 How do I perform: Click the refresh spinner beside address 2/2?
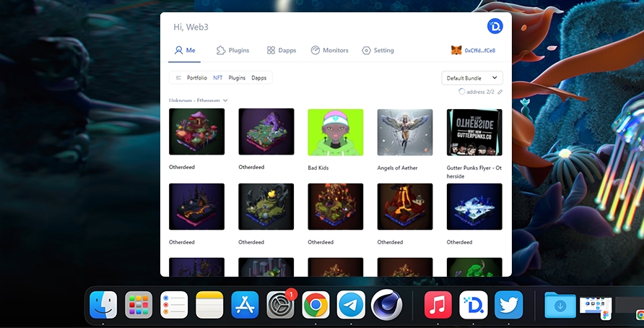pyautogui.click(x=461, y=92)
